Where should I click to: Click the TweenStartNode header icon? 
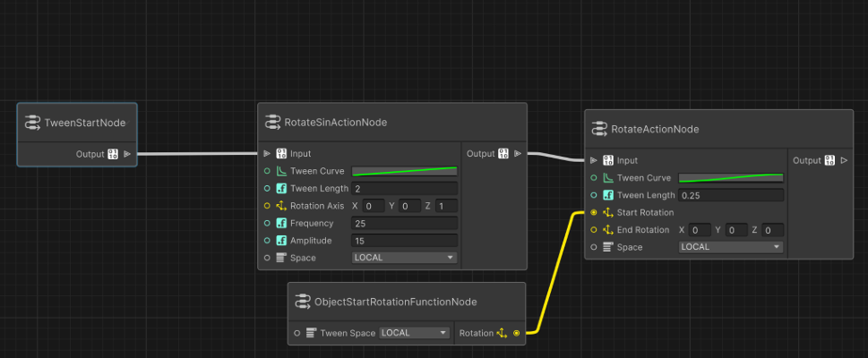[x=32, y=123]
